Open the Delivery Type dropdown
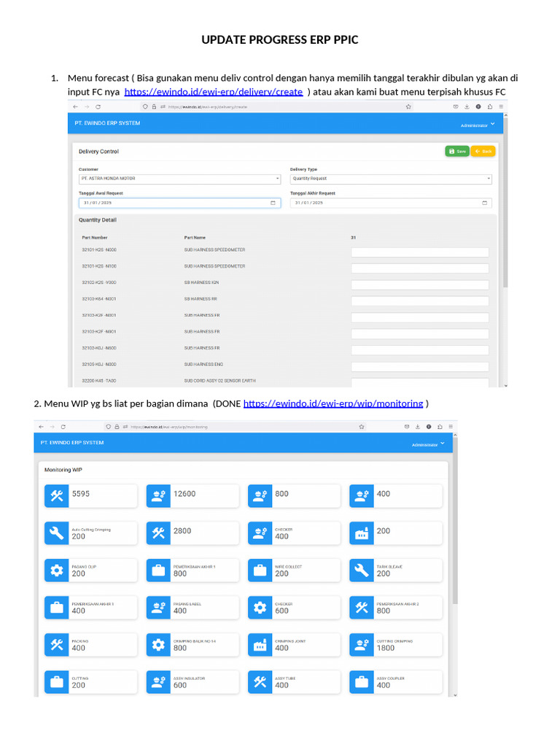This screenshot has height=747, width=560. (x=391, y=179)
